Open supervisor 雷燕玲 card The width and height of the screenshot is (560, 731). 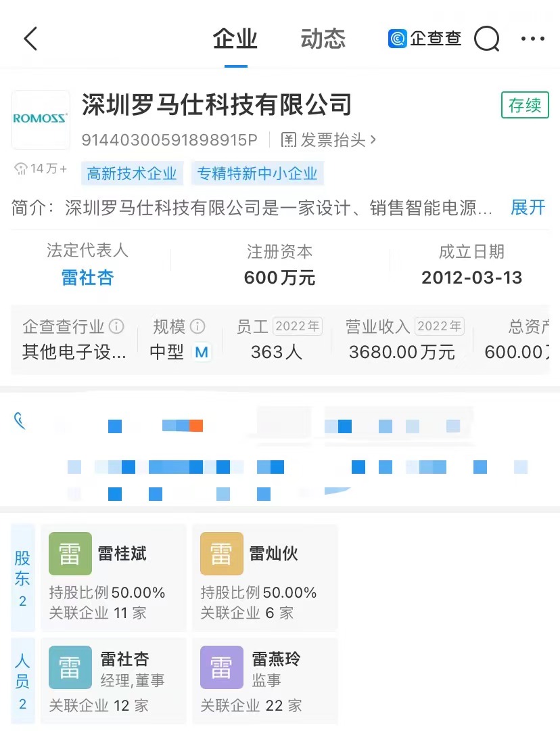(x=264, y=682)
